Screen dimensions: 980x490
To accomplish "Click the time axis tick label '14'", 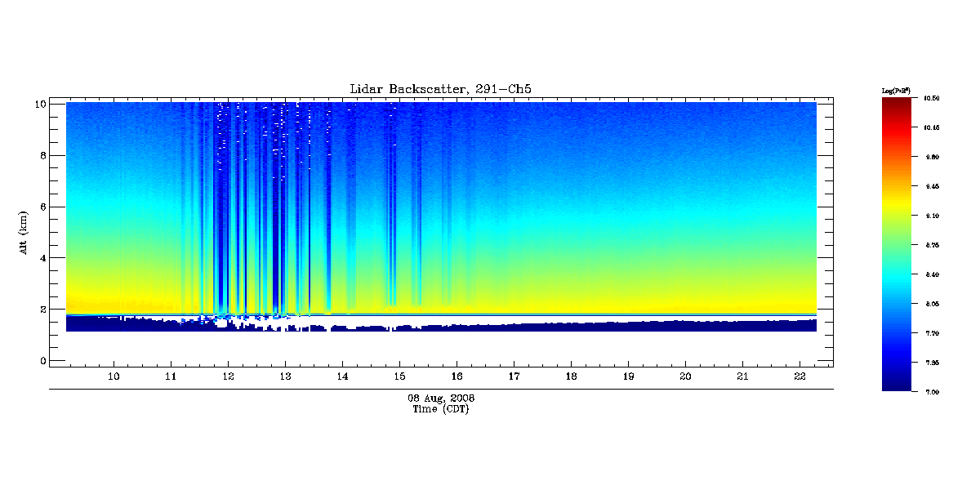I will pyautogui.click(x=343, y=376).
